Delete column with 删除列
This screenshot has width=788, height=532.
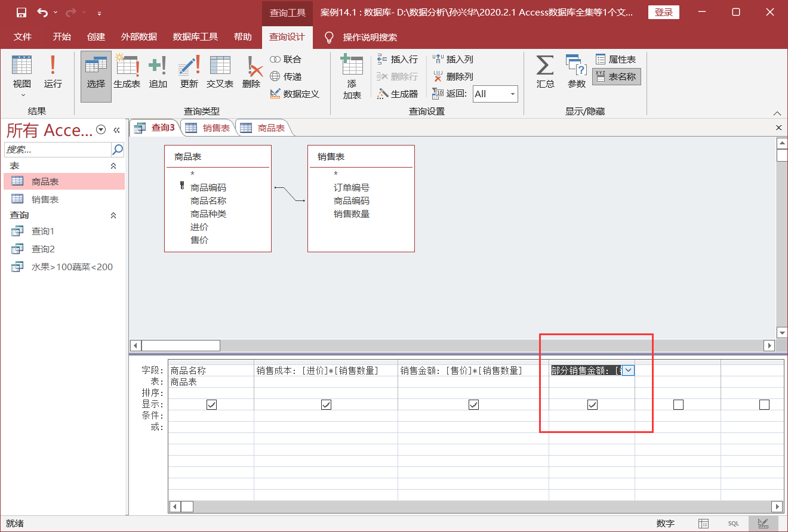pos(453,76)
